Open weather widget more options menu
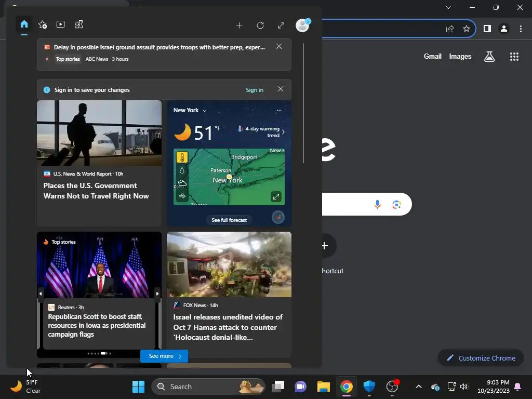The height and width of the screenshot is (399, 532). (279, 110)
